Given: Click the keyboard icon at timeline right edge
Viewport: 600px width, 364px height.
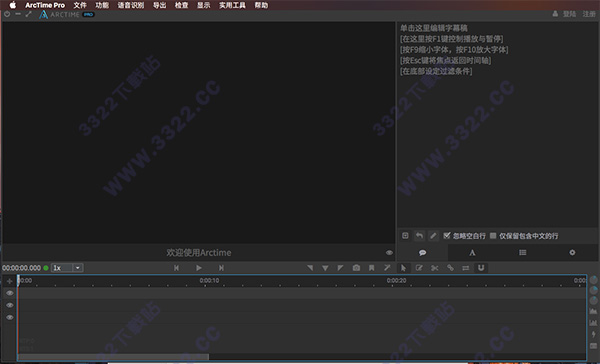Looking at the screenshot, I should pos(593,346).
